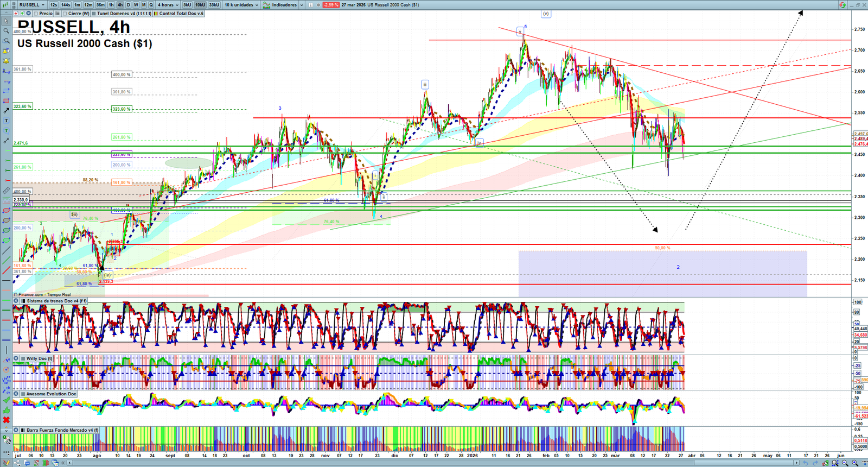Image resolution: width=868 pixels, height=467 pixels.
Task: Select the red rectangle drawing tool
Action: [6, 101]
